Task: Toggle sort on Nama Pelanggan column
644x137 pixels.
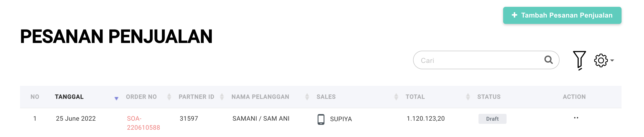Action: [307, 97]
